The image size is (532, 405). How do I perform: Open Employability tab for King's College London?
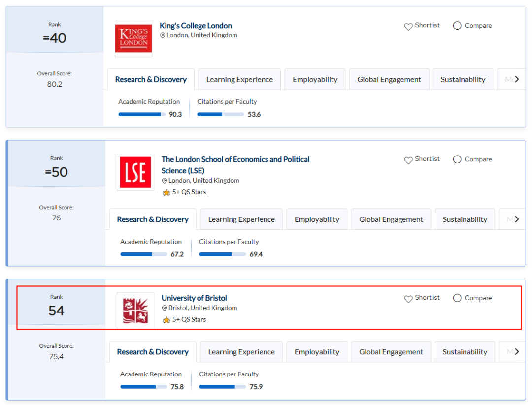click(x=315, y=79)
